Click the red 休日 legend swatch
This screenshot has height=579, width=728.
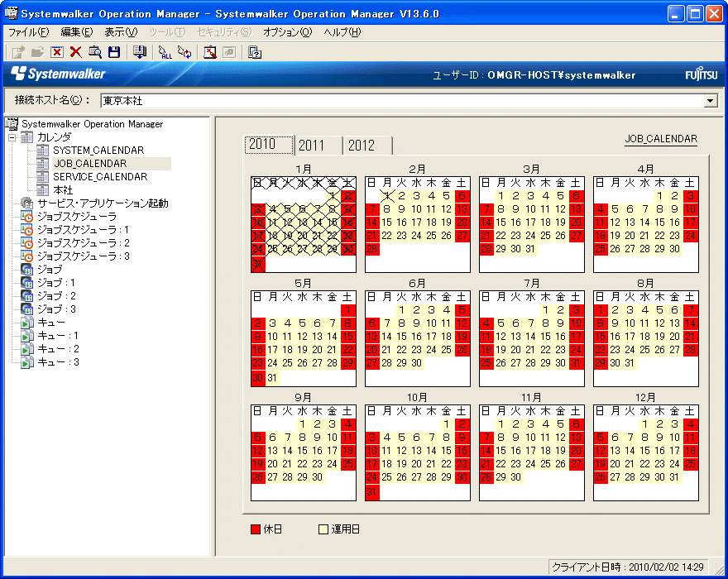coord(256,529)
